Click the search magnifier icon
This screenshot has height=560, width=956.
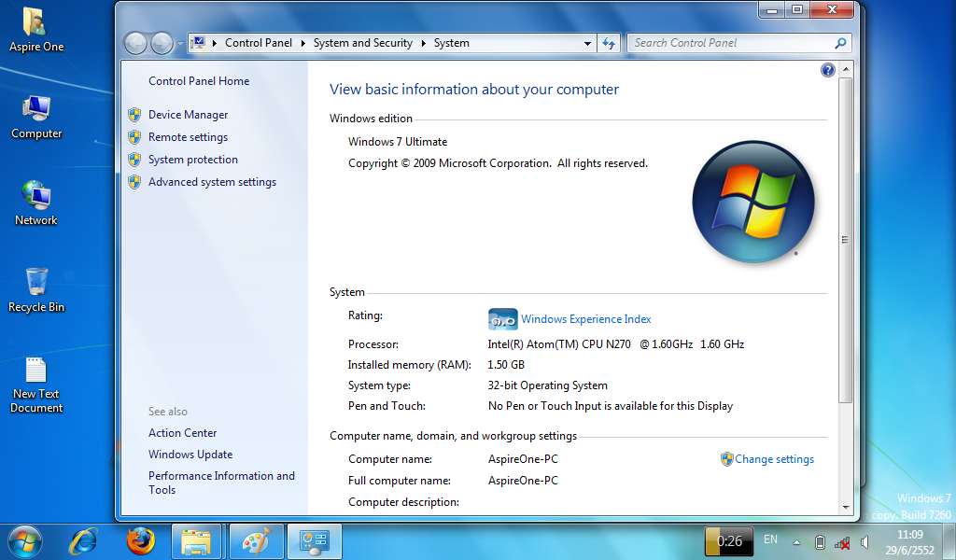[840, 43]
